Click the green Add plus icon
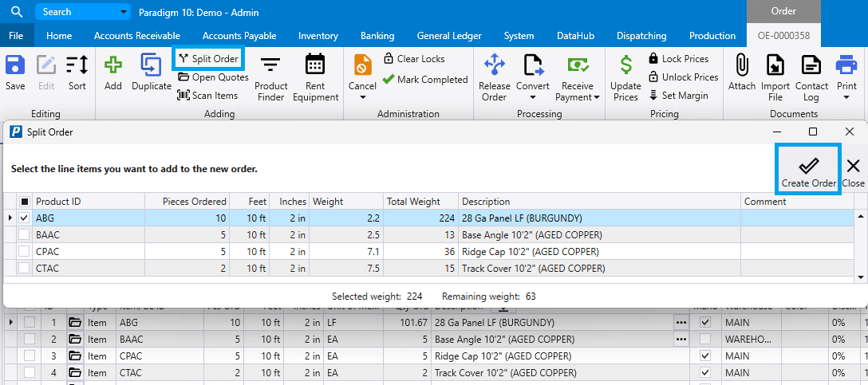Viewport: 868px width, 385px height. point(113,65)
